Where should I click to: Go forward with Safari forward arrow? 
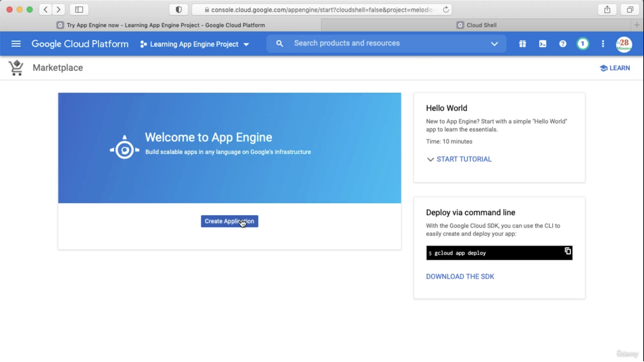58,9
